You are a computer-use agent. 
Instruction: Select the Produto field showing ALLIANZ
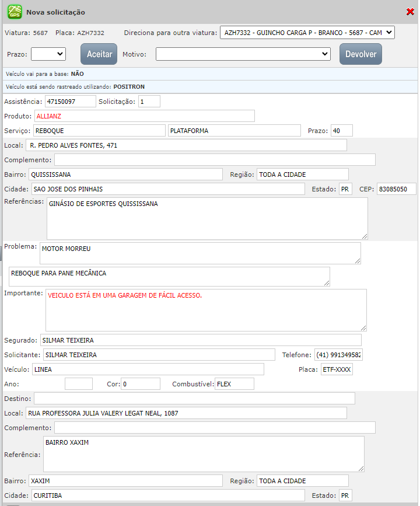(x=144, y=116)
